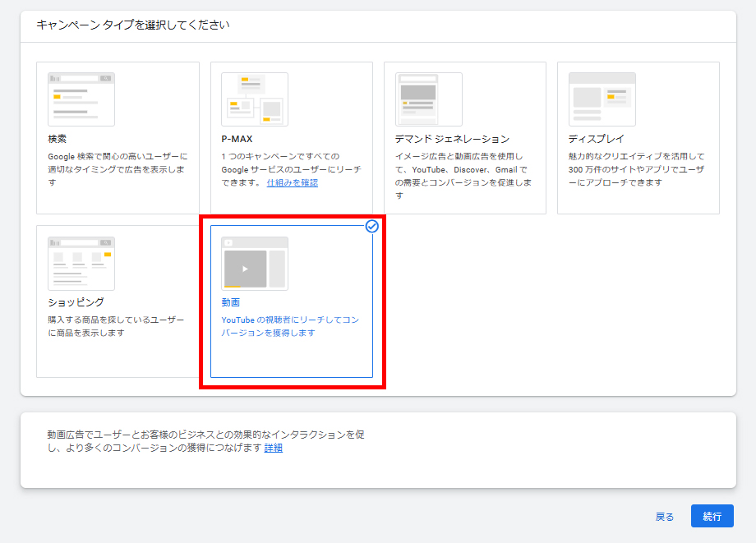Click the 戻る button to go back
The height and width of the screenshot is (543, 756).
(664, 517)
